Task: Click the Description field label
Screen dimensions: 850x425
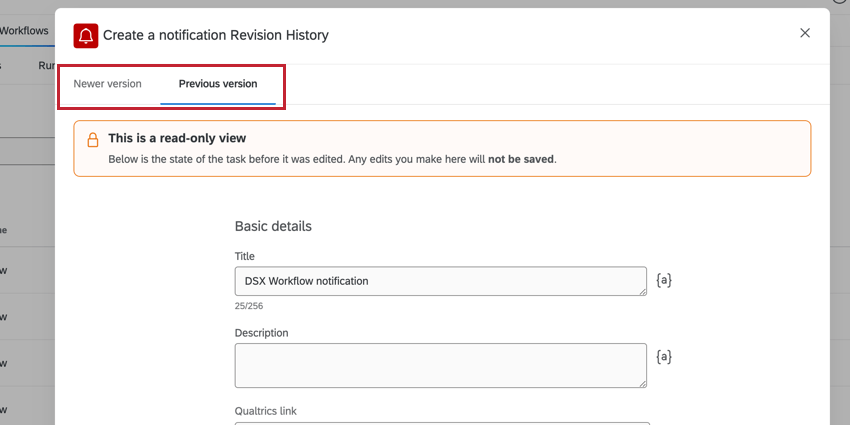Action: (x=261, y=333)
